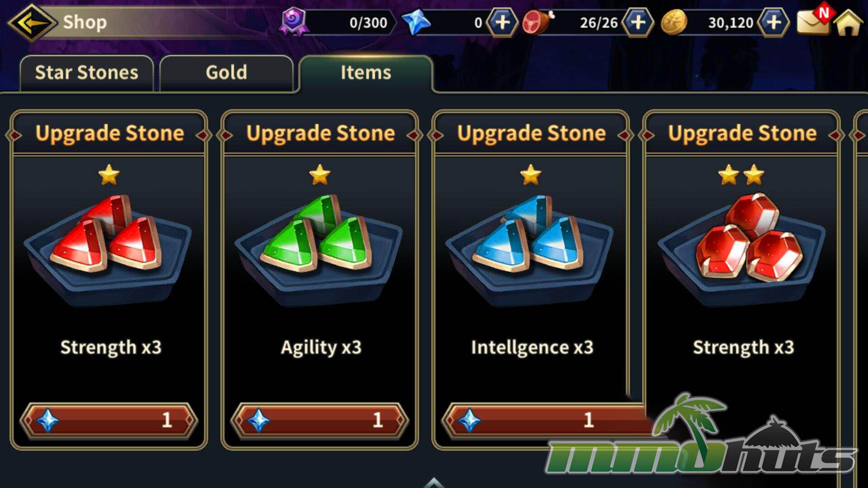Go home via the house icon
868x488 pixels.
pos(849,23)
